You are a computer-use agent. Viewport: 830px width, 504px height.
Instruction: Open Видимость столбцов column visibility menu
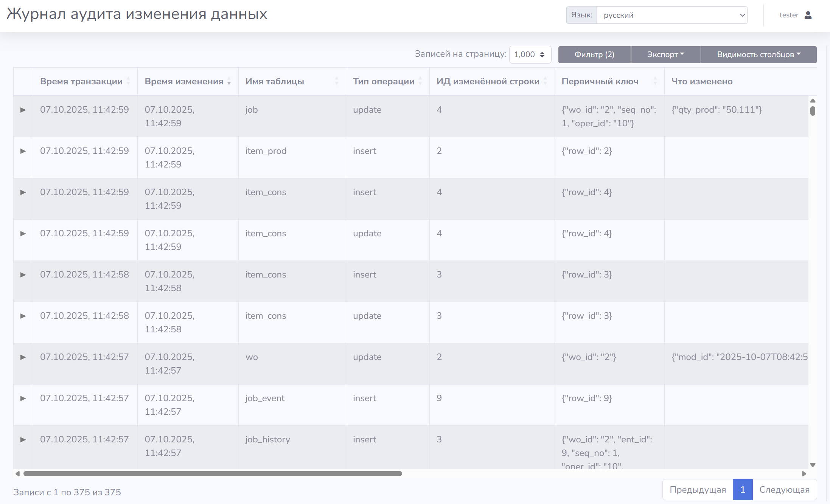click(x=759, y=54)
